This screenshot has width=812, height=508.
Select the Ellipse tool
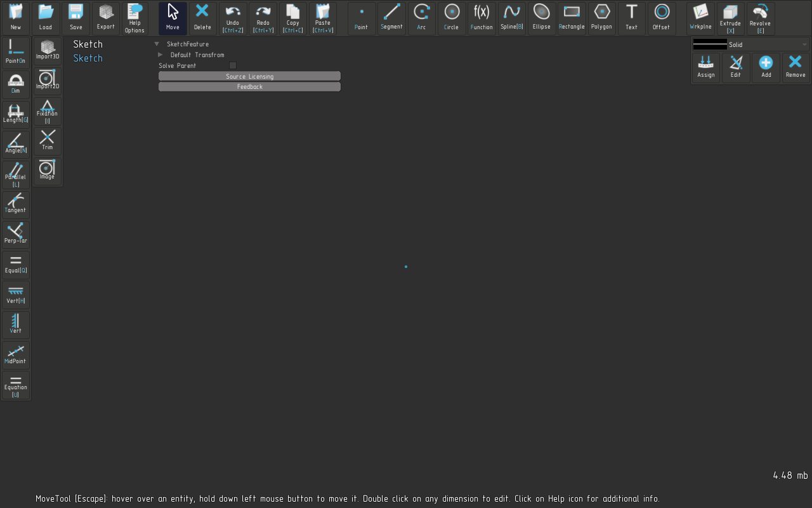tap(541, 18)
